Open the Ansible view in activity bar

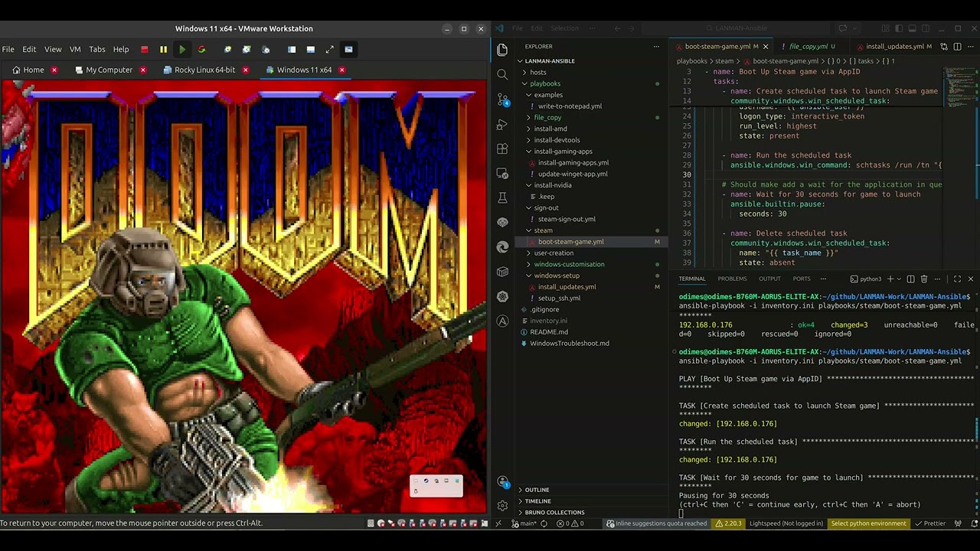pyautogui.click(x=502, y=321)
